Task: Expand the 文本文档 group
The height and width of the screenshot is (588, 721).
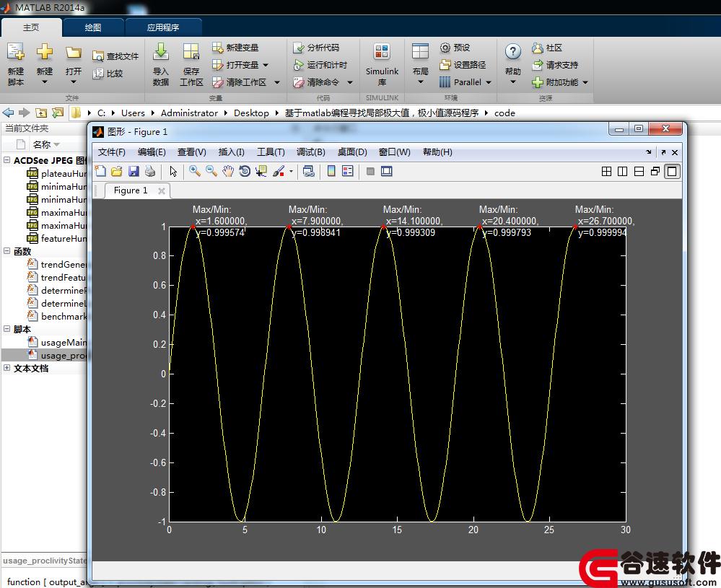Action: tap(7, 368)
